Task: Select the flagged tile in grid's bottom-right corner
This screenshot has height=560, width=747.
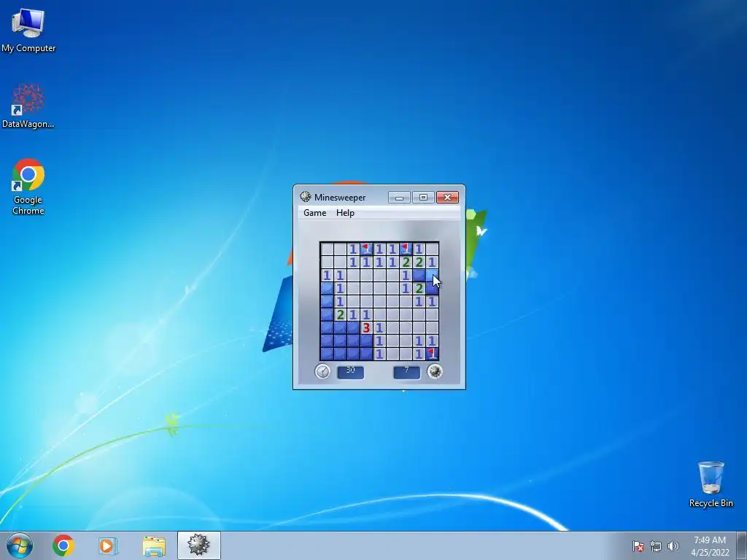Action: pyautogui.click(x=432, y=354)
